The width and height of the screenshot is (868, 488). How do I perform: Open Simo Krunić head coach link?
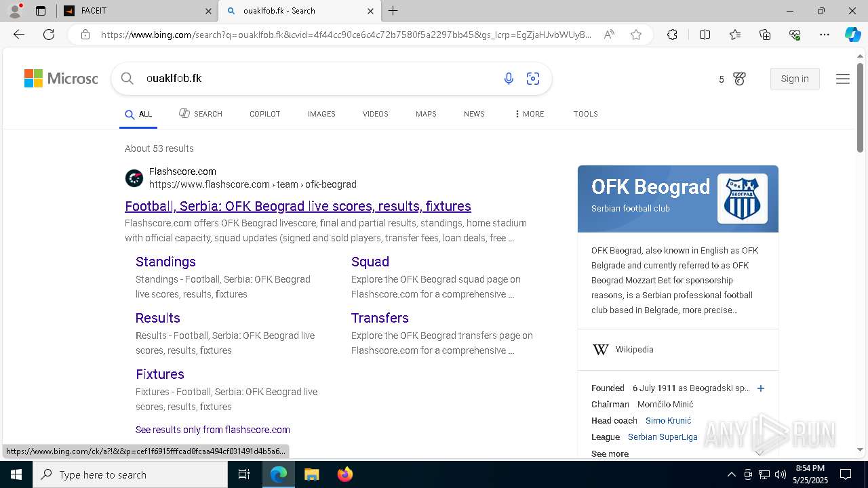[x=669, y=421]
